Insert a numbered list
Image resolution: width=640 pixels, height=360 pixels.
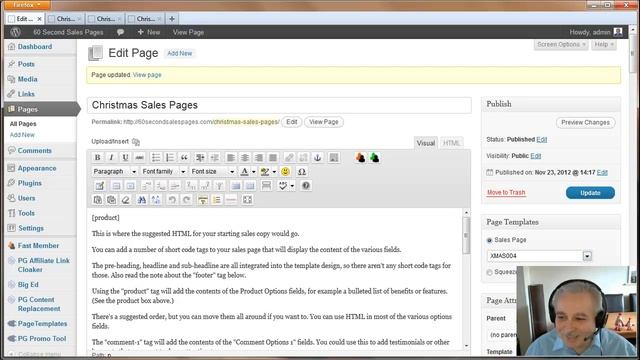170,158
